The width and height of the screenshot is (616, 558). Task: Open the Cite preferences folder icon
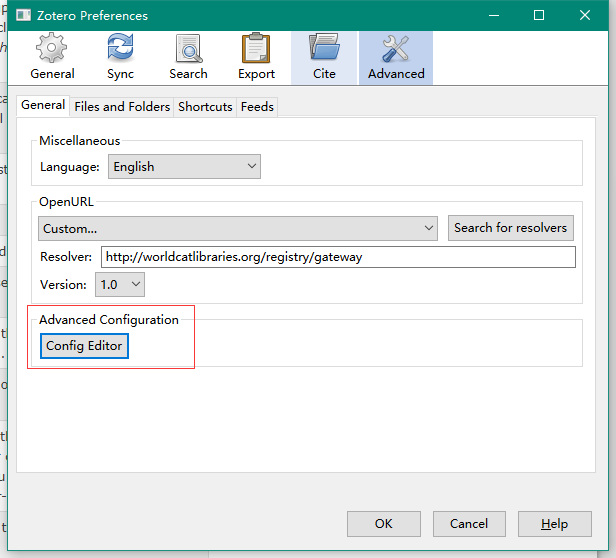coord(324,47)
